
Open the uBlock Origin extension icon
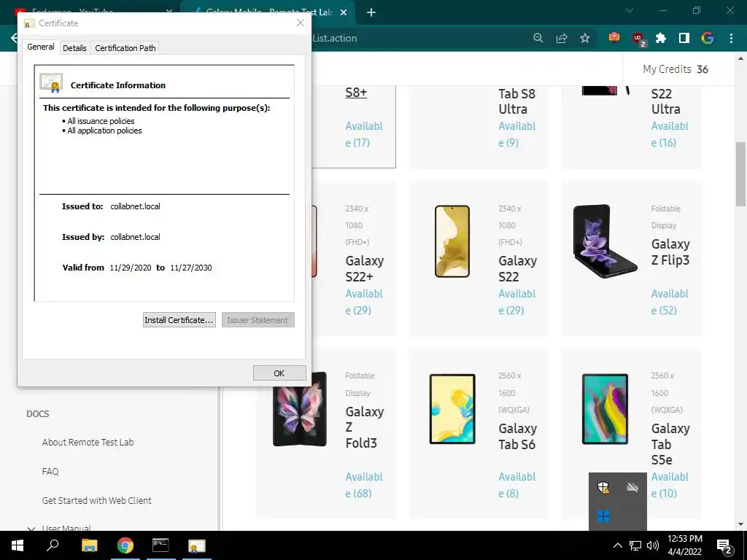click(x=638, y=39)
